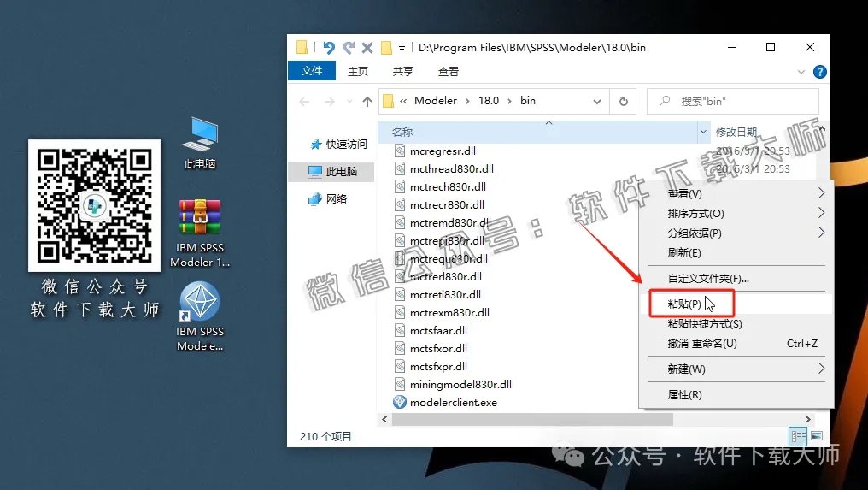Click the new folder icon in title bar

pyautogui.click(x=387, y=48)
